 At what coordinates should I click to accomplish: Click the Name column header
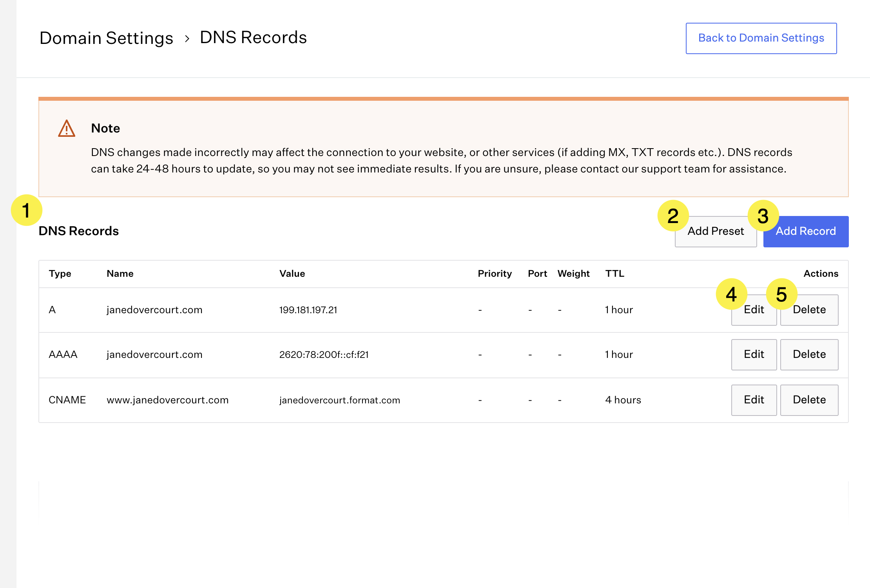pyautogui.click(x=120, y=274)
